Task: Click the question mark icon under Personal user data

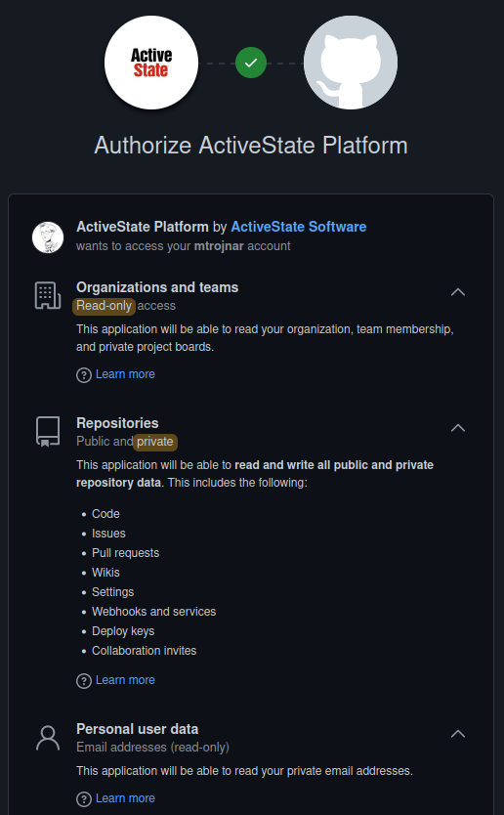Action: click(84, 799)
